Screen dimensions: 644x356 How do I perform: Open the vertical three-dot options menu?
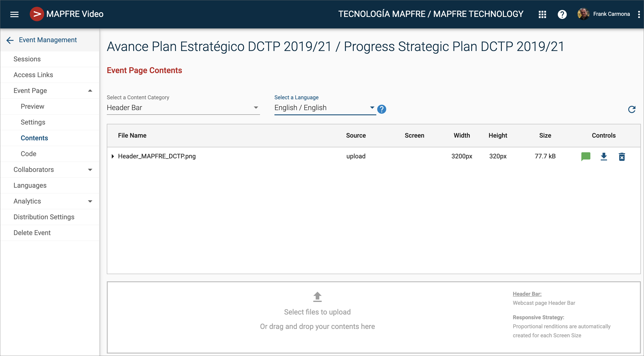click(x=639, y=14)
